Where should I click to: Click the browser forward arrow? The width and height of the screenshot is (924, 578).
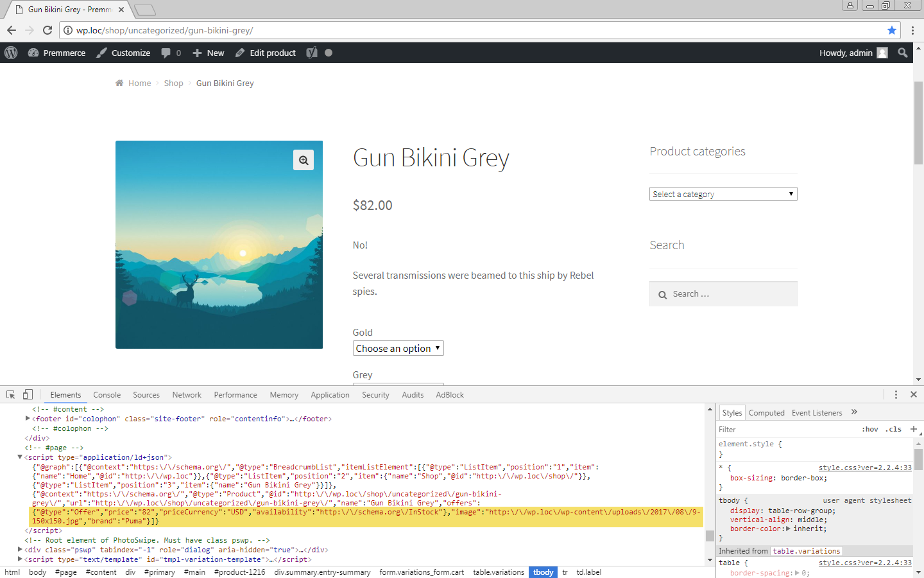[30, 30]
